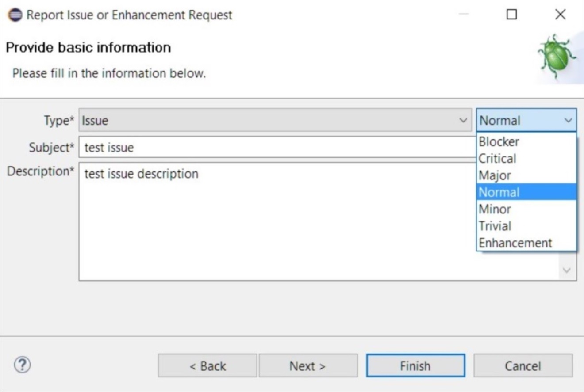
Task: Pick Enhancement in the severity list
Action: click(x=526, y=243)
